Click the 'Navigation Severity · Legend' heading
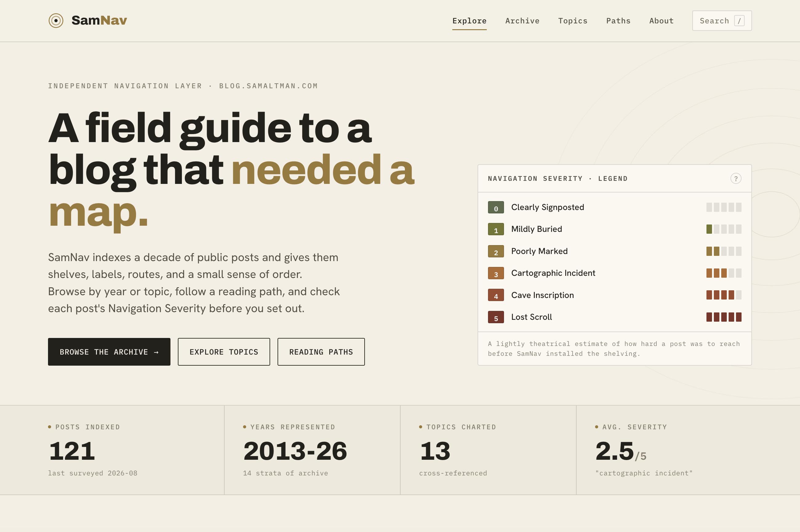Screen dimensions: 800x532 click(557, 178)
